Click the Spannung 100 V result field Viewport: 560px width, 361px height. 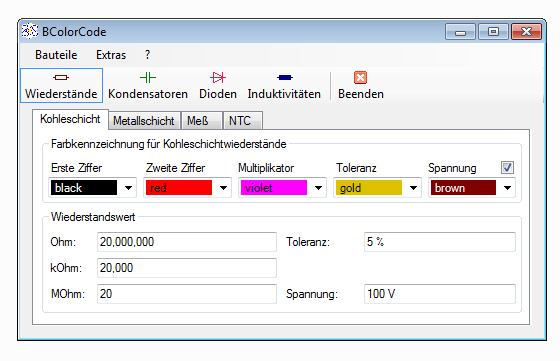(440, 294)
